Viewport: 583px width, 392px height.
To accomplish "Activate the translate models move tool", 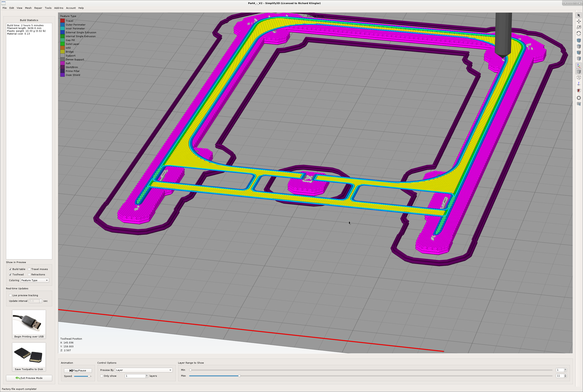I will click(578, 21).
